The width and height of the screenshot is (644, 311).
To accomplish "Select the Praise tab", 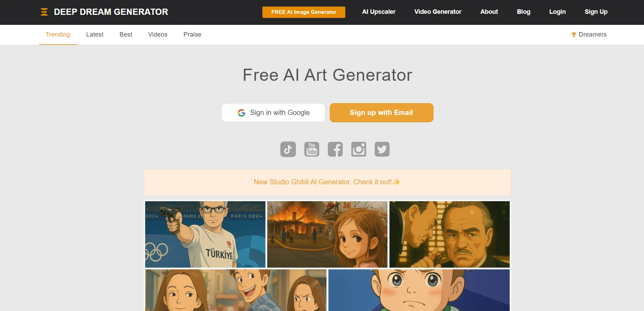I will point(192,35).
